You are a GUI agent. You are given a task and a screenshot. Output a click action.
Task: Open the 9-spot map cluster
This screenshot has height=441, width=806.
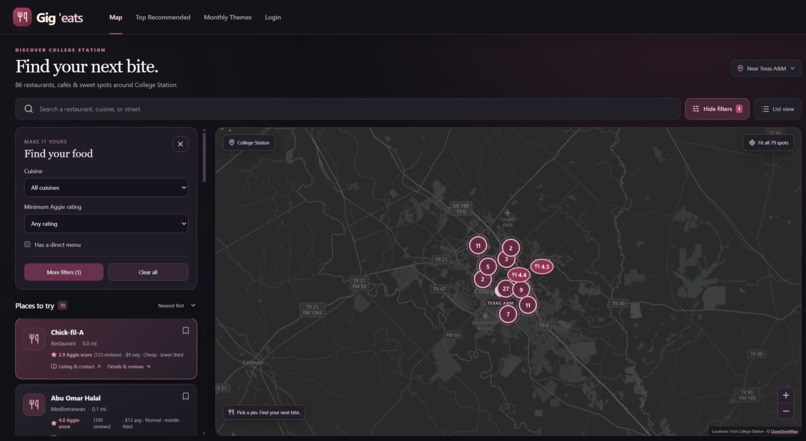click(521, 290)
